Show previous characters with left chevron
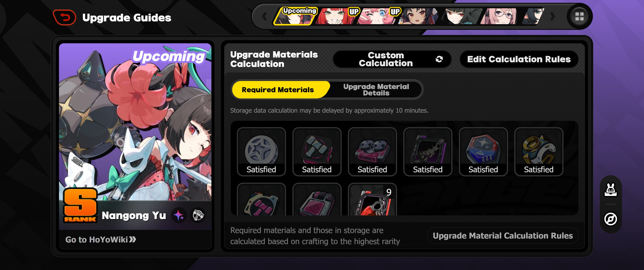The image size is (644, 270). (265, 16)
